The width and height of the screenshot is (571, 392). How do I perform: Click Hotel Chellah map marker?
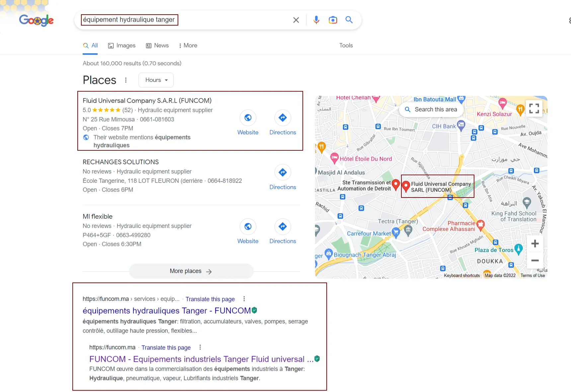click(x=376, y=99)
